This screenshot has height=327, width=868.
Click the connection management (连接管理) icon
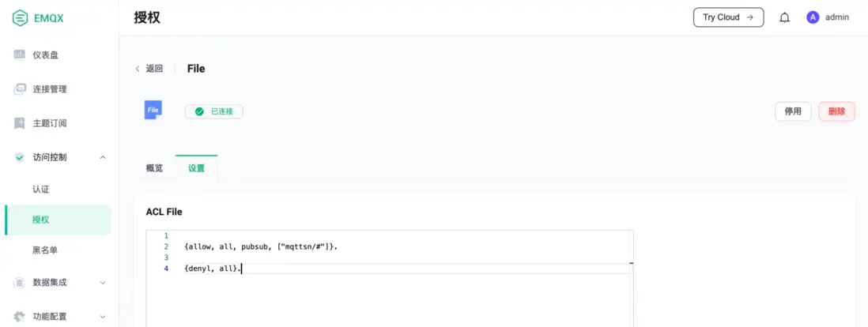pyautogui.click(x=20, y=89)
